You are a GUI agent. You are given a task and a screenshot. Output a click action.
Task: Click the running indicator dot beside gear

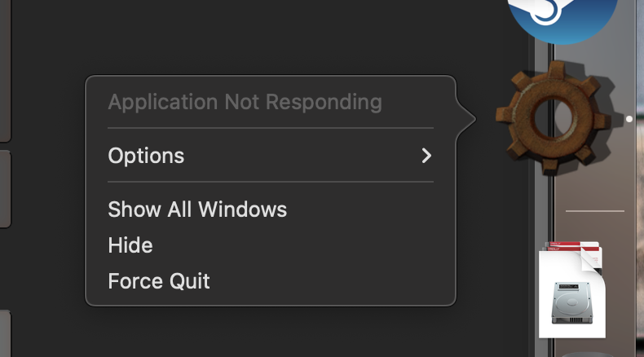[x=629, y=119]
